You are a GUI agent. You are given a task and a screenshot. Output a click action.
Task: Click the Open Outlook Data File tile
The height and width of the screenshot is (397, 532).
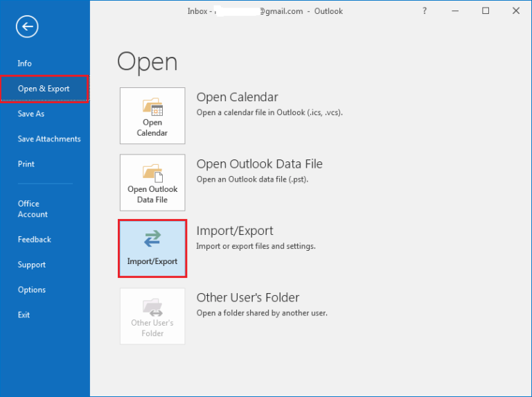pos(152,182)
